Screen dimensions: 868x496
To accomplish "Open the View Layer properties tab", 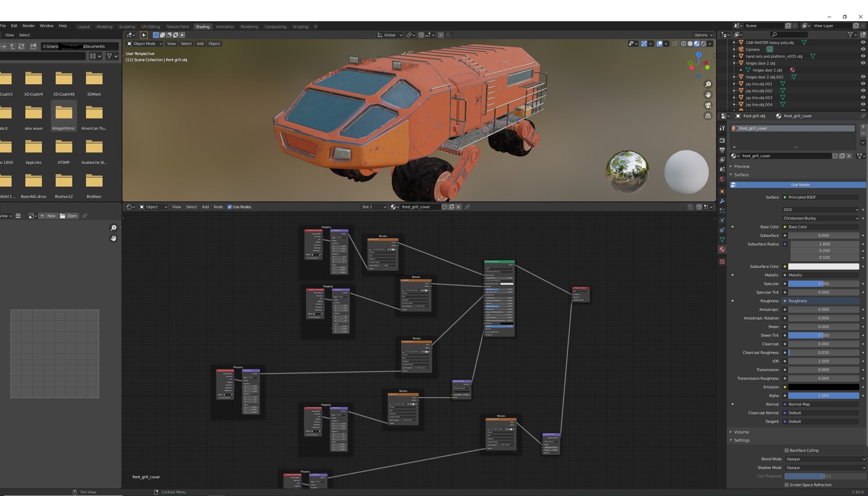I will [x=722, y=160].
